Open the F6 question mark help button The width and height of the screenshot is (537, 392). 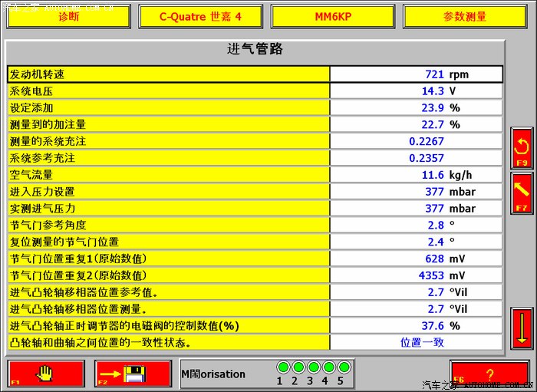489,373
